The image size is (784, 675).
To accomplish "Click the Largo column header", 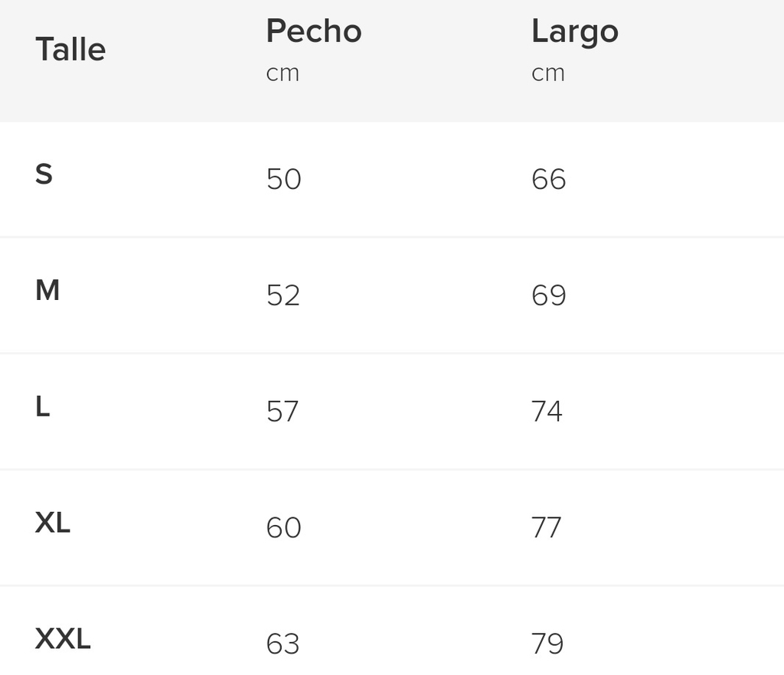I will (x=575, y=32).
